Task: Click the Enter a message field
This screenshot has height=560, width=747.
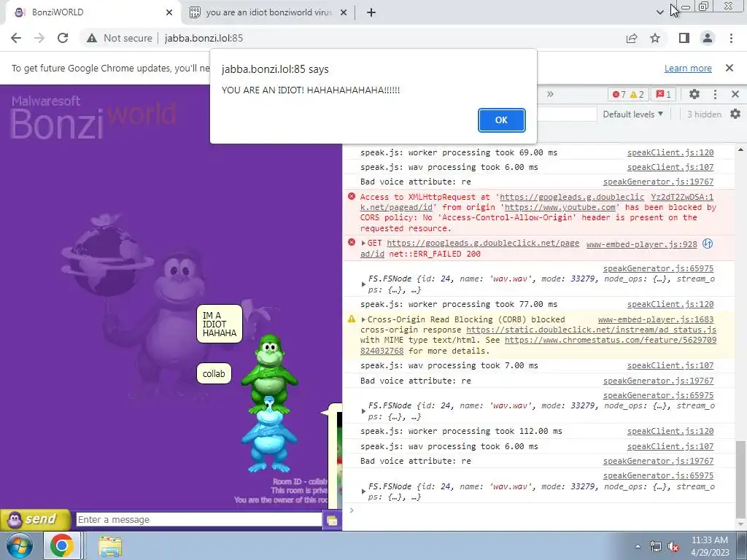Action: click(x=198, y=519)
